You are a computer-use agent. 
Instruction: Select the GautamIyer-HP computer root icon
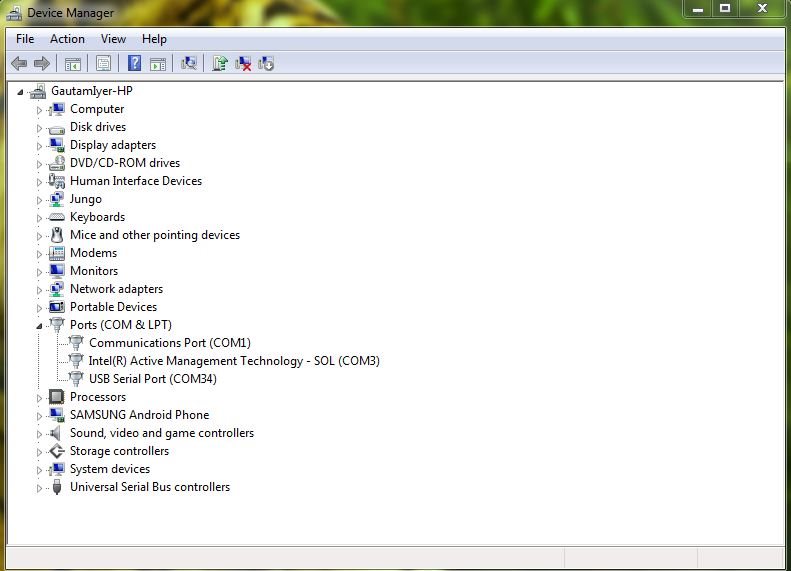38,91
